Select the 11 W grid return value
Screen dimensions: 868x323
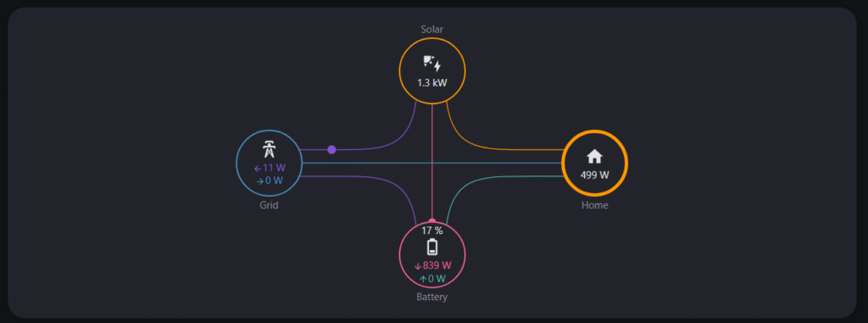[274, 168]
